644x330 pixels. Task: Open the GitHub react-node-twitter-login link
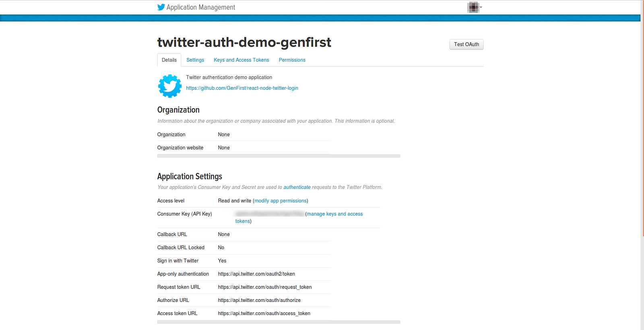coord(242,88)
